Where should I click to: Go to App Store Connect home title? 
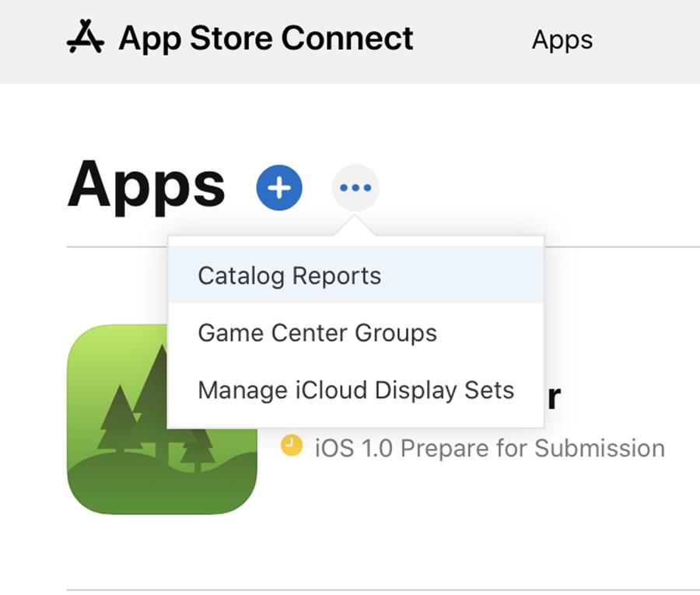266,38
